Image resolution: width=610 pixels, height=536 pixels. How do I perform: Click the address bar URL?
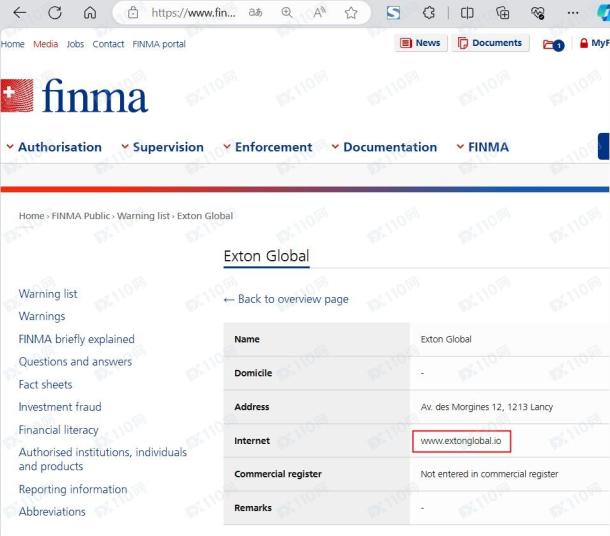point(193,13)
